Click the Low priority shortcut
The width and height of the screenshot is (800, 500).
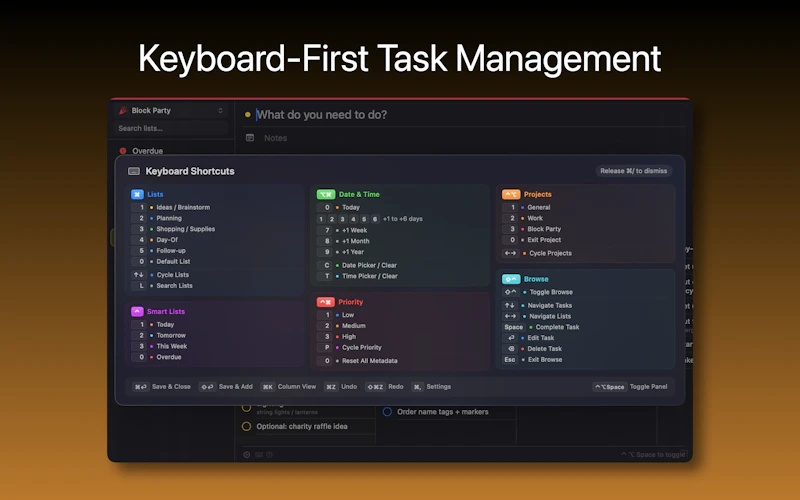[x=336, y=315]
